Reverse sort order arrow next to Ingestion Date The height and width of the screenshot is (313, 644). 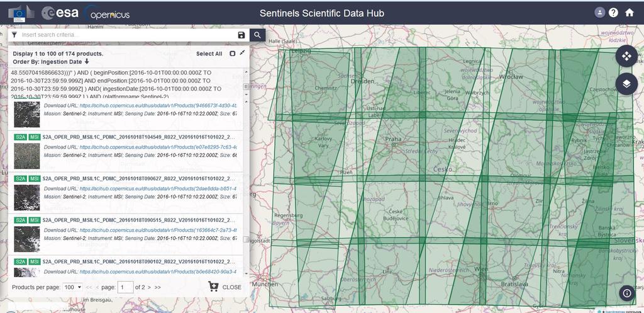[87, 62]
